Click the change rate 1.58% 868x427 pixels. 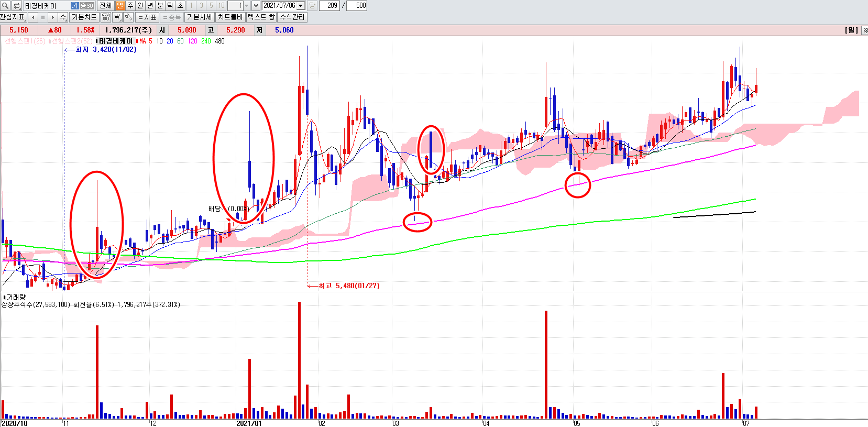[85, 30]
